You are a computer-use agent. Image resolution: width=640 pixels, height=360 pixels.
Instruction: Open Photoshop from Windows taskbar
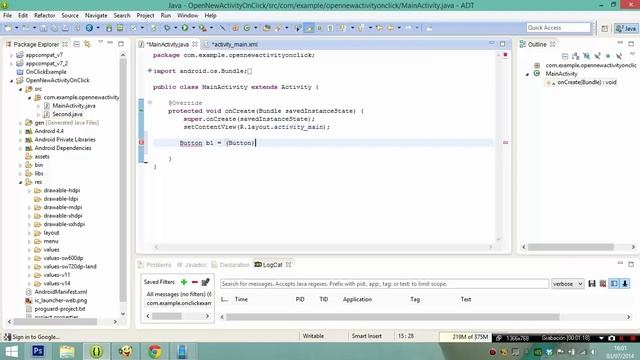(38, 351)
